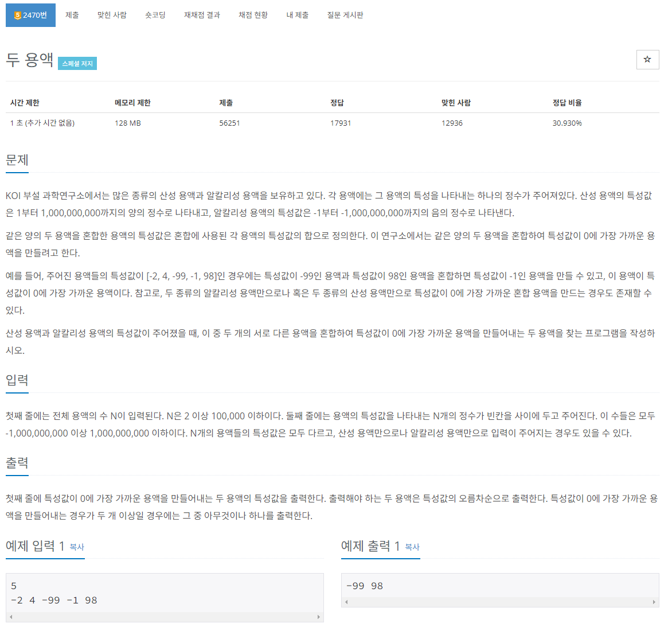Screen dimensions: 672x631
Task: Click the memory limit value 128 MB
Action: tap(128, 123)
